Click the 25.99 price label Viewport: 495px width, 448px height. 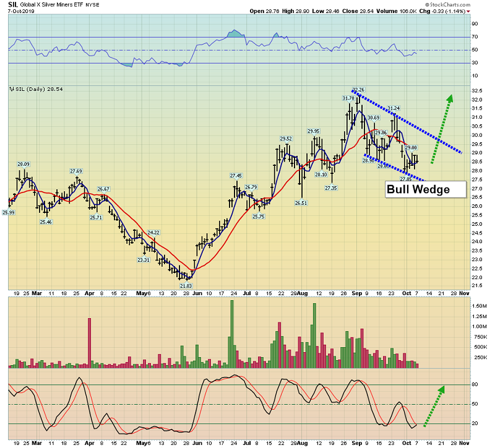(9, 212)
